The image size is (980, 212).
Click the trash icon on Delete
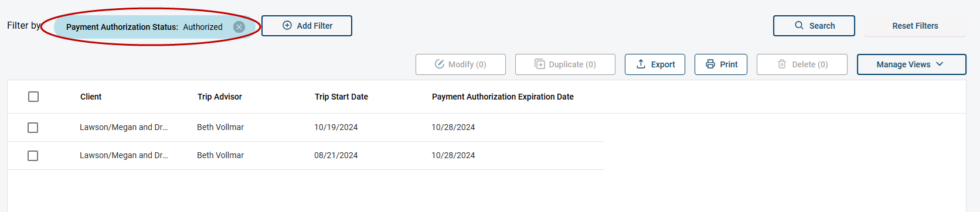coord(782,64)
